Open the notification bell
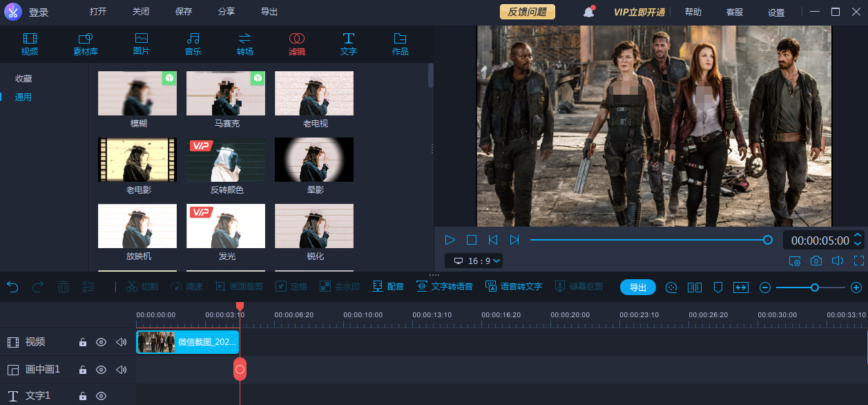 (589, 12)
